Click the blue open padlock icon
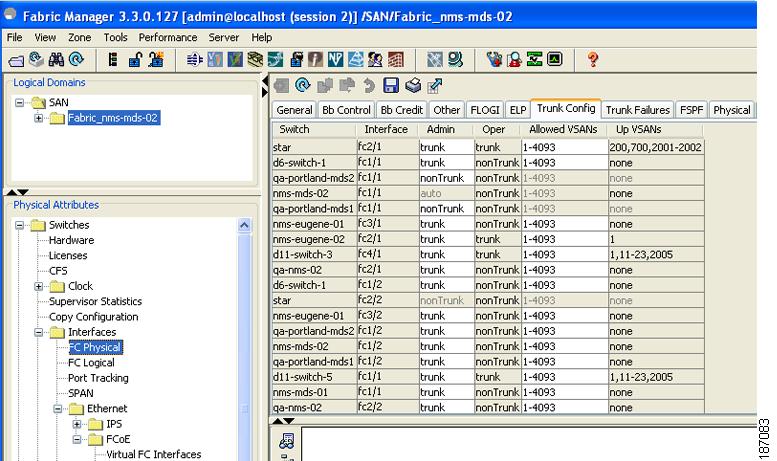Image resolution: width=777 pixels, height=461 pixels. click(x=135, y=59)
